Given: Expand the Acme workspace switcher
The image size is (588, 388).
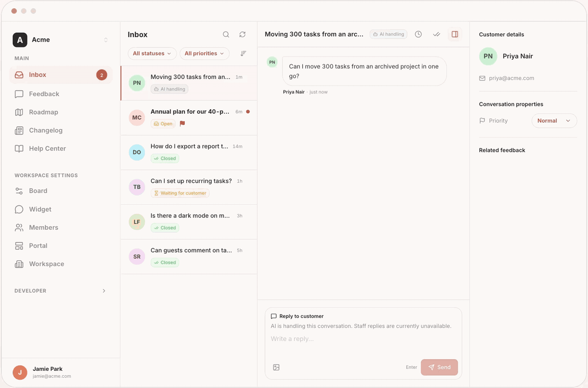Looking at the screenshot, I should [105, 40].
